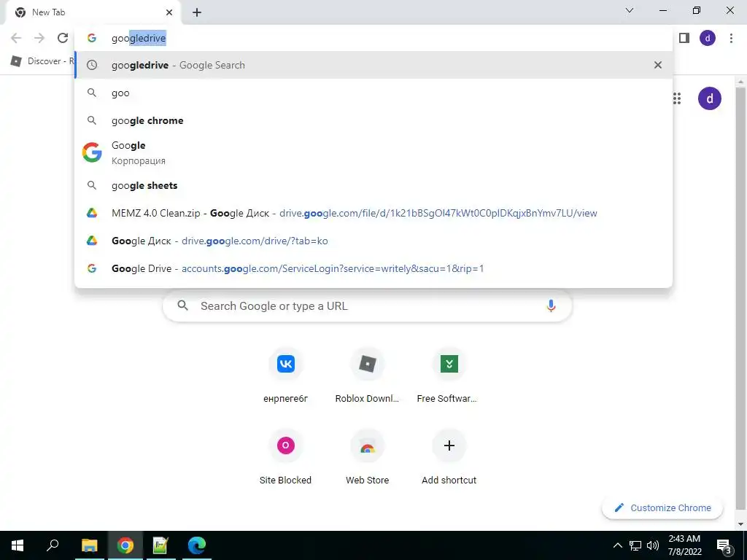
Task: Start voice search with the microphone
Action: click(551, 306)
